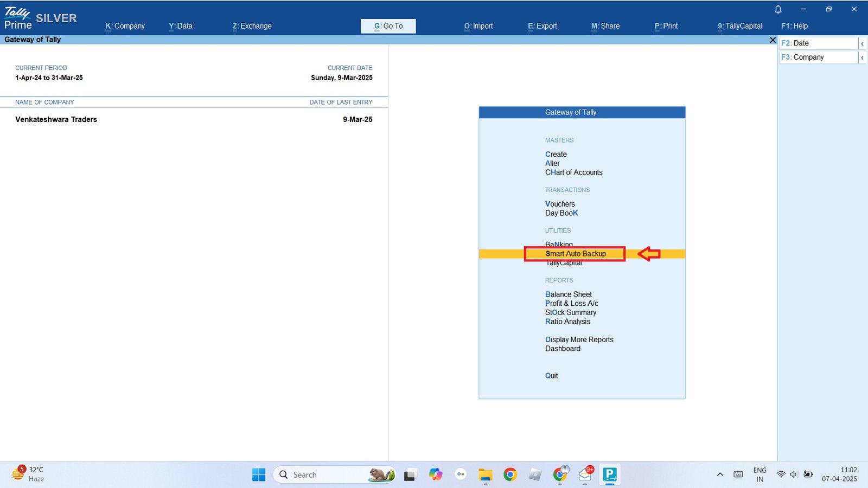Click the taskbar Search box
The image size is (868, 488).
click(334, 475)
